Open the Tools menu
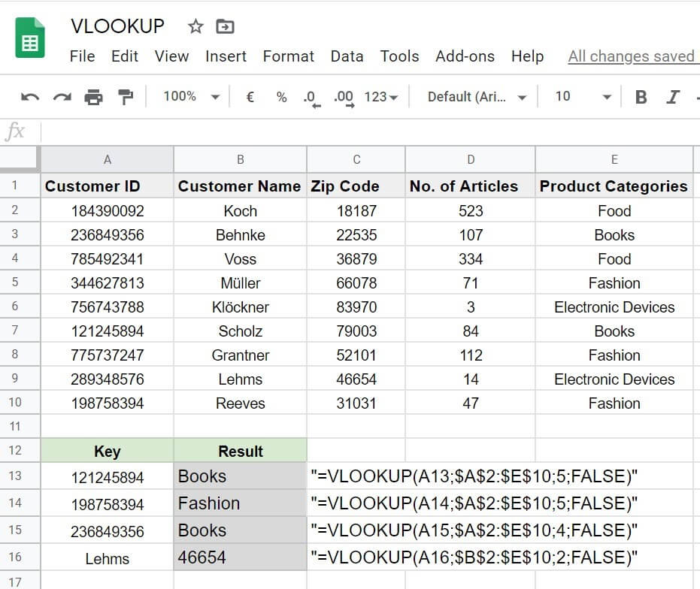The height and width of the screenshot is (589, 700). click(x=399, y=56)
